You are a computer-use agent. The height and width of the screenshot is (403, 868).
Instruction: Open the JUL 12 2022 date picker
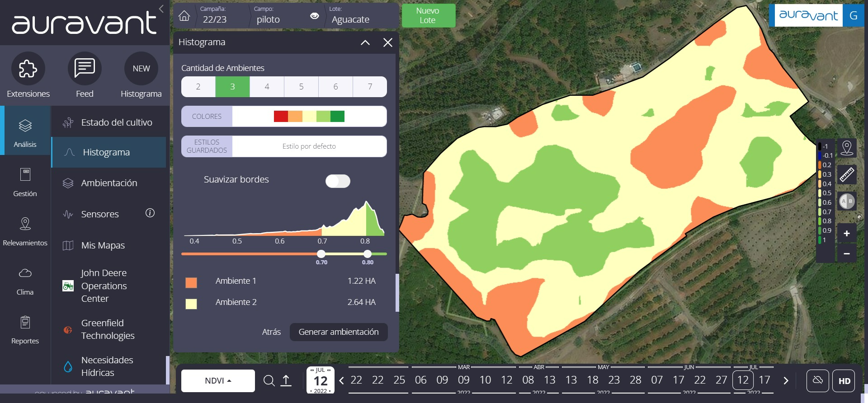[321, 380]
